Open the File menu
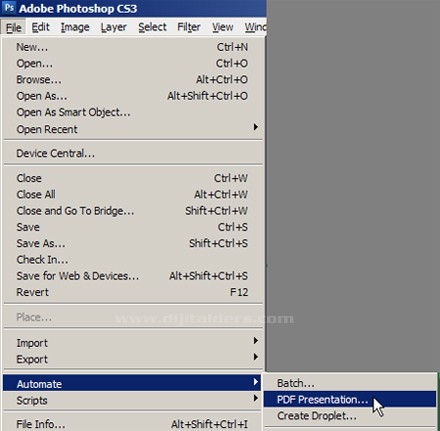This screenshot has height=431, width=440. pyautogui.click(x=13, y=27)
